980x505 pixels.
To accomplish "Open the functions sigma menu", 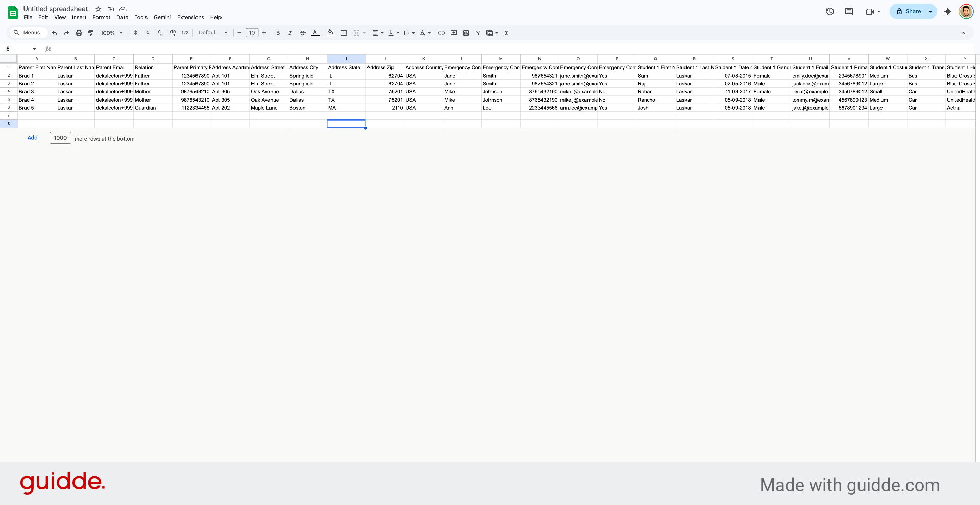I will pos(506,33).
